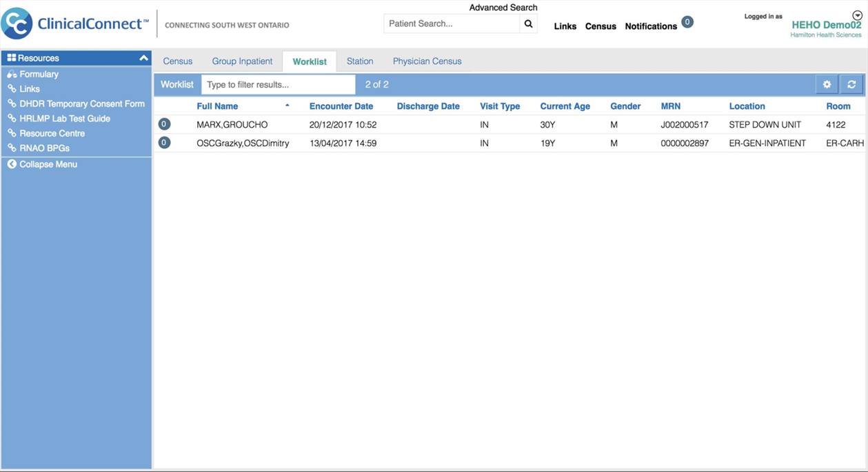
Task: Click location ER-GEN-INPATIENT
Action: pos(767,144)
